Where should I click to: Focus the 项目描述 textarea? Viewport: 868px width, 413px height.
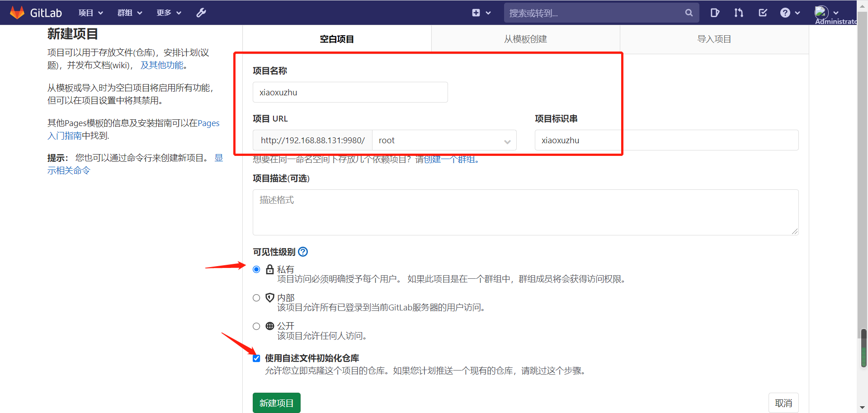tap(526, 212)
